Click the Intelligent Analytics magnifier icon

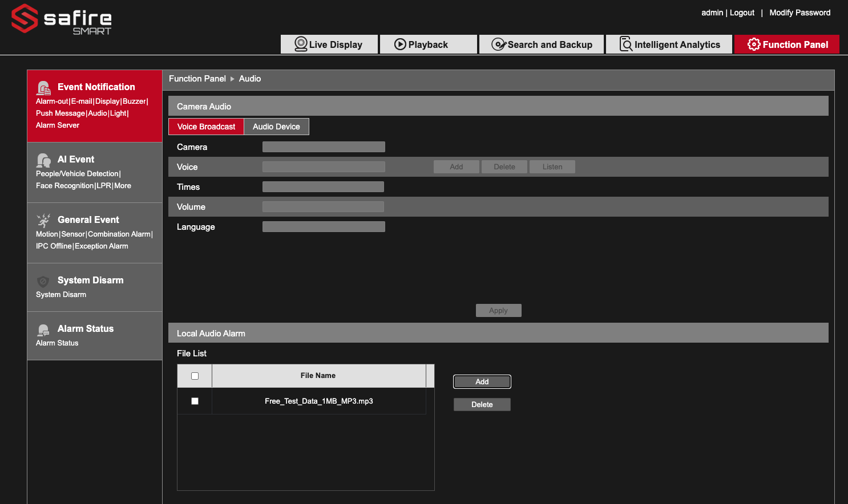click(626, 44)
